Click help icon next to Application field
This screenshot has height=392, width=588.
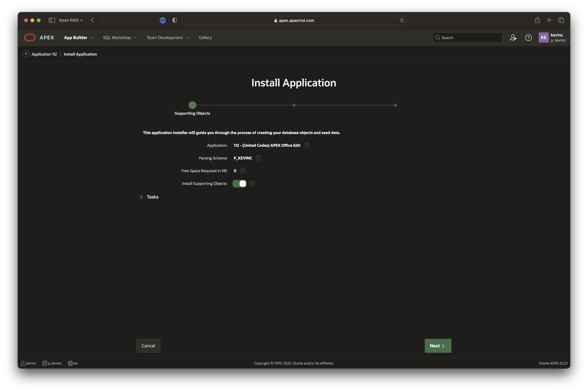click(x=307, y=145)
